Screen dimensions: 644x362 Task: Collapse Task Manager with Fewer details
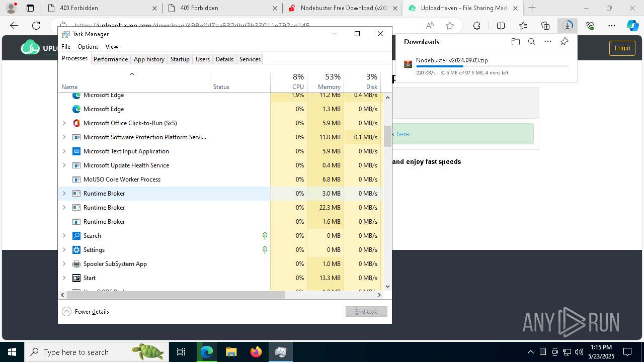pos(86,312)
